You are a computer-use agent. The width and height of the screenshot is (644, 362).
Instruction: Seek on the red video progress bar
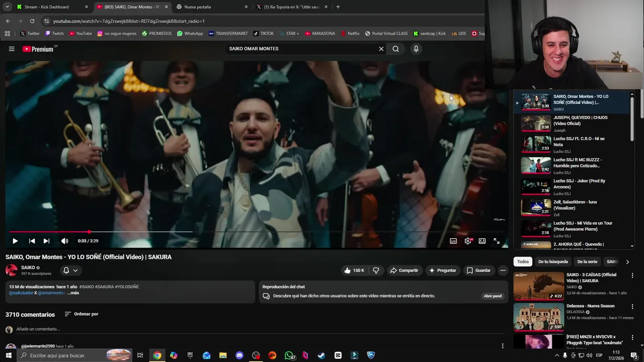pyautogui.click(x=255, y=232)
